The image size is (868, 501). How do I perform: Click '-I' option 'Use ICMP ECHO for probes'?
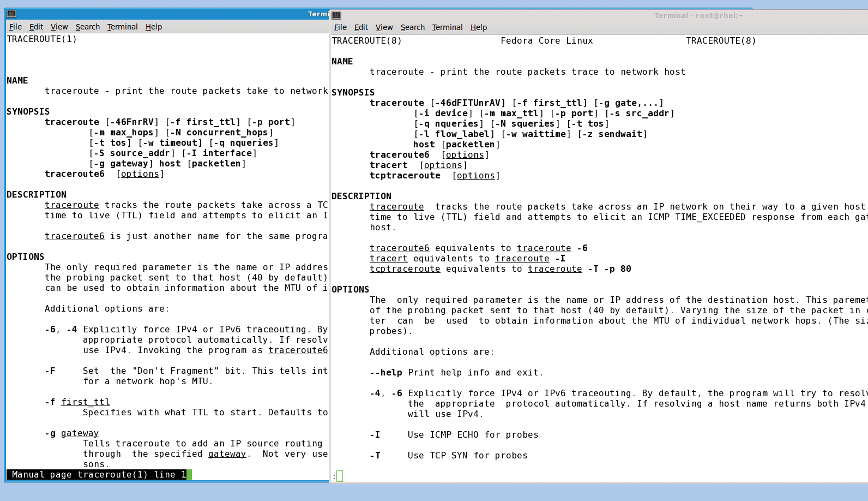pyautogui.click(x=454, y=435)
